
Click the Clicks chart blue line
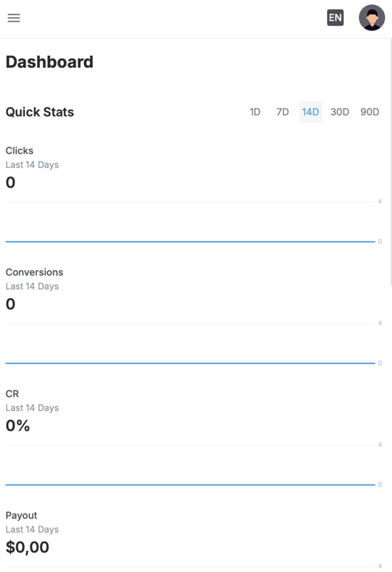[x=190, y=242]
